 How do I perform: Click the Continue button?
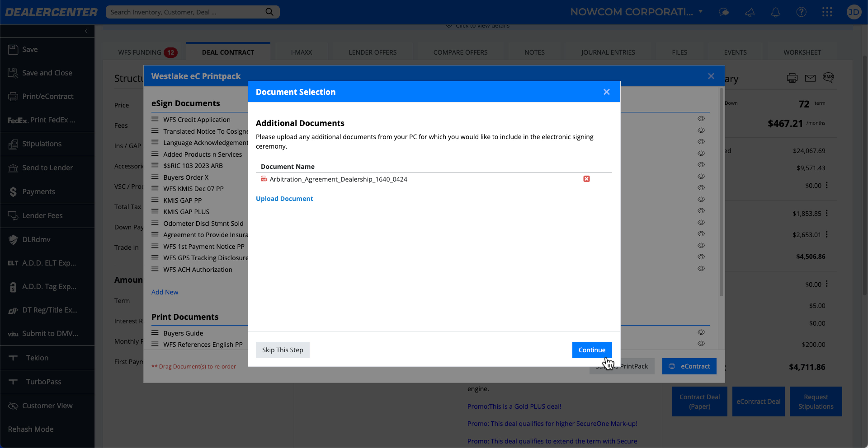click(592, 350)
